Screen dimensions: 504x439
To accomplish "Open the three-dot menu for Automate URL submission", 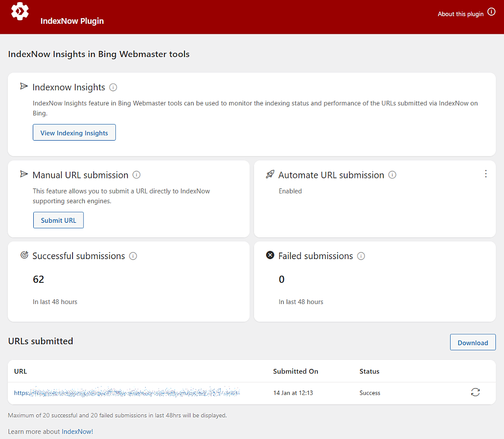I will tap(486, 174).
